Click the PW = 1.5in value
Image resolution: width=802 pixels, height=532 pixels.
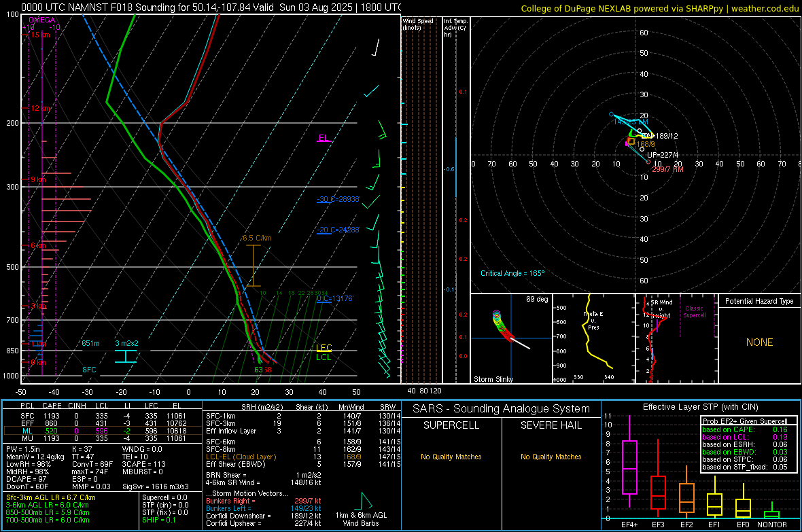(x=23, y=449)
